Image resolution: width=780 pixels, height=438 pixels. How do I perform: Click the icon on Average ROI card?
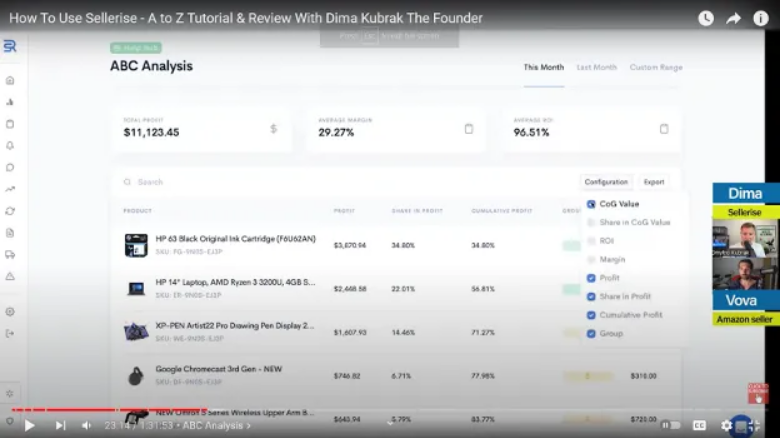(x=664, y=129)
